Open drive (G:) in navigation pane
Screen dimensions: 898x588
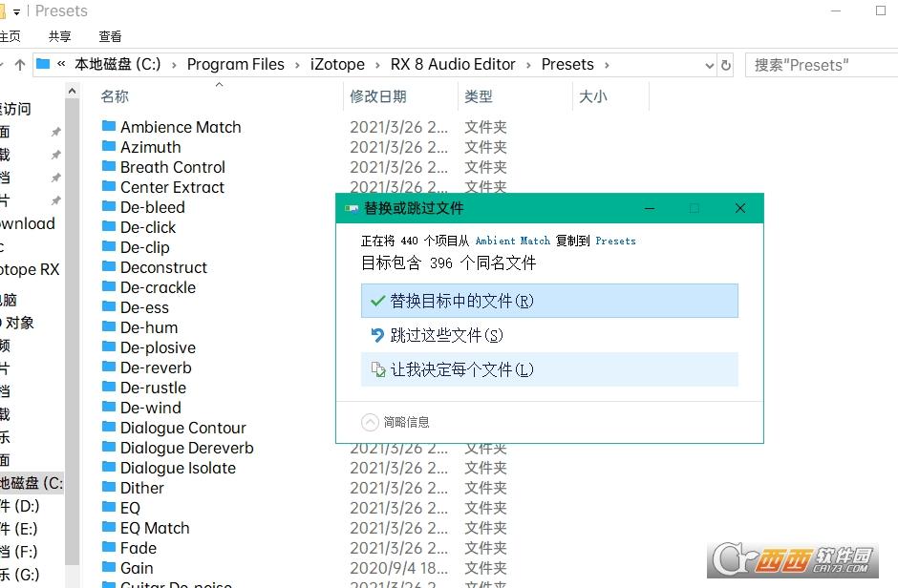pos(20,575)
